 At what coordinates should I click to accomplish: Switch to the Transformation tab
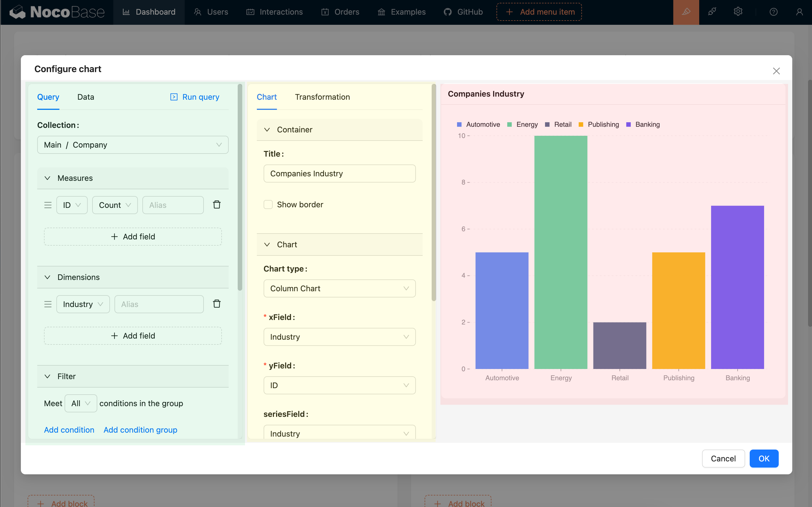tap(322, 97)
